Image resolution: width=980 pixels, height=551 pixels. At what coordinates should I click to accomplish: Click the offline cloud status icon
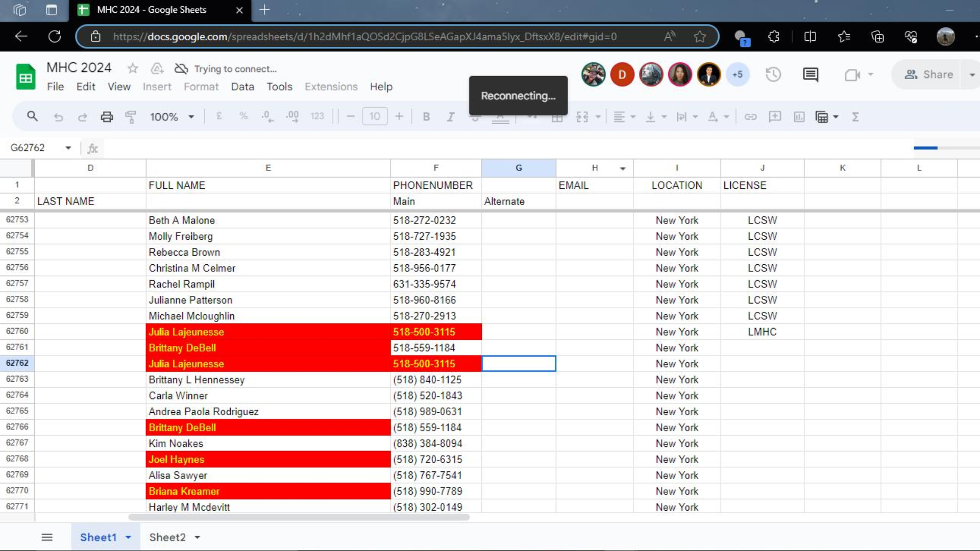click(181, 68)
